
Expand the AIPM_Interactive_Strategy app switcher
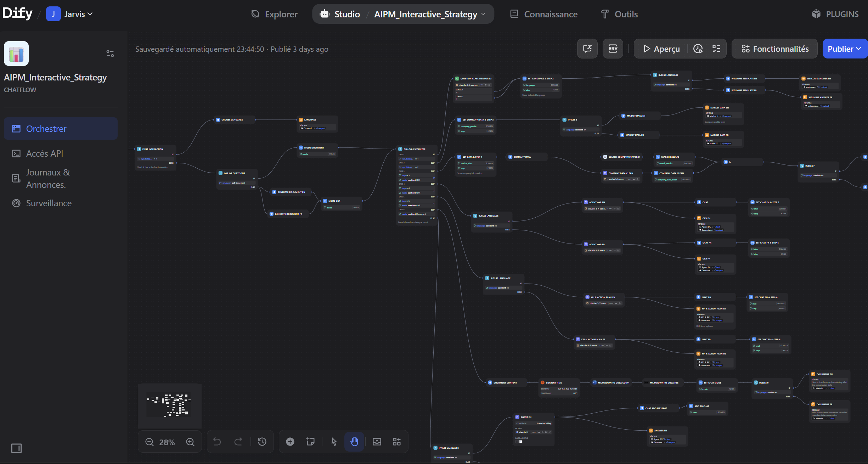click(x=430, y=14)
